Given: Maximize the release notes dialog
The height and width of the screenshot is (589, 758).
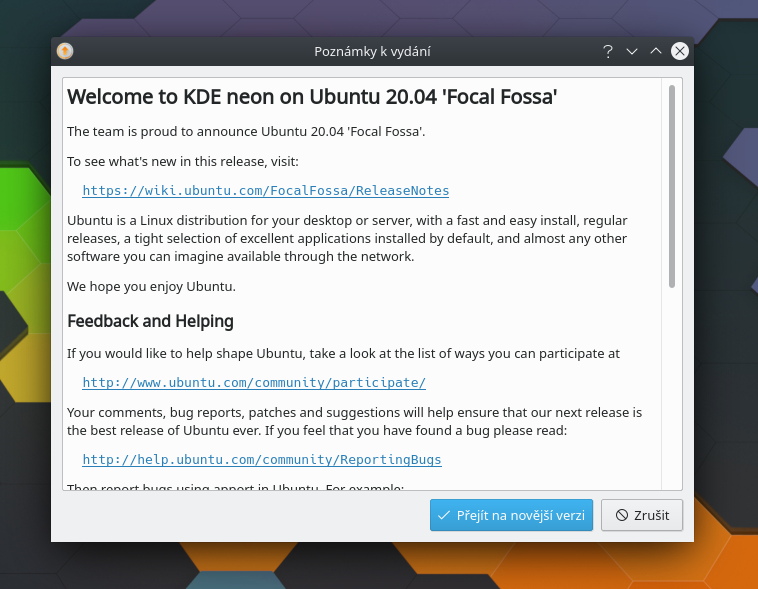Looking at the screenshot, I should coord(656,51).
